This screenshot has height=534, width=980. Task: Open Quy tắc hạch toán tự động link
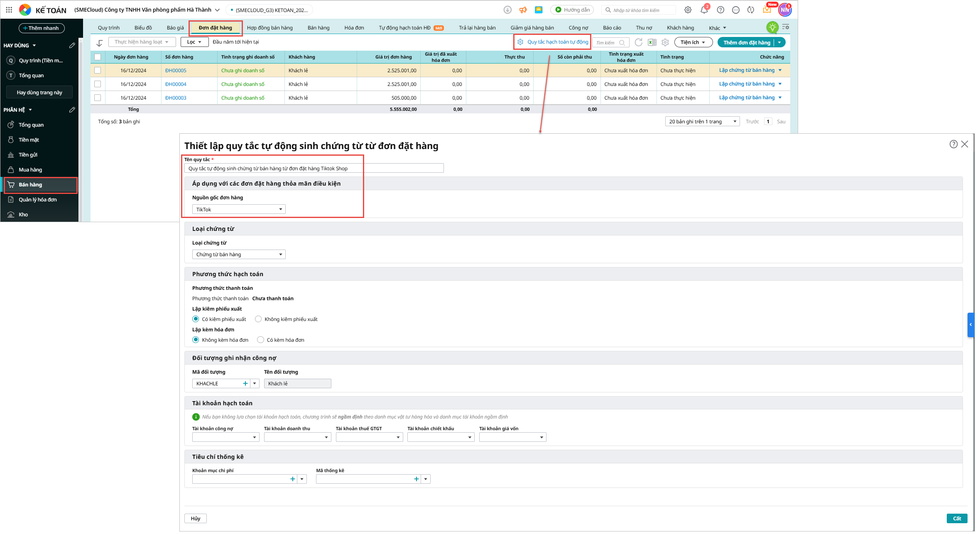[553, 42]
